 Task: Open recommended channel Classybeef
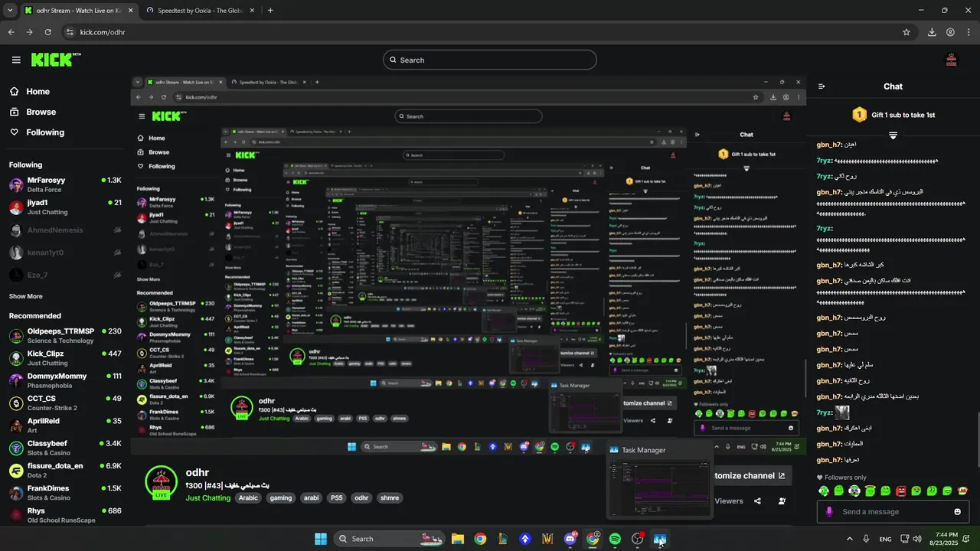click(x=65, y=448)
